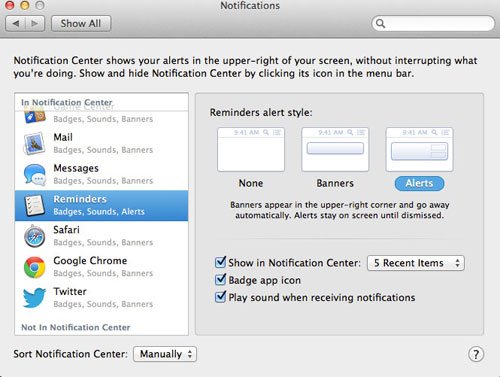Select the Alerts alert style thumbnail
Viewport: 500px width, 377px height.
coord(419,149)
